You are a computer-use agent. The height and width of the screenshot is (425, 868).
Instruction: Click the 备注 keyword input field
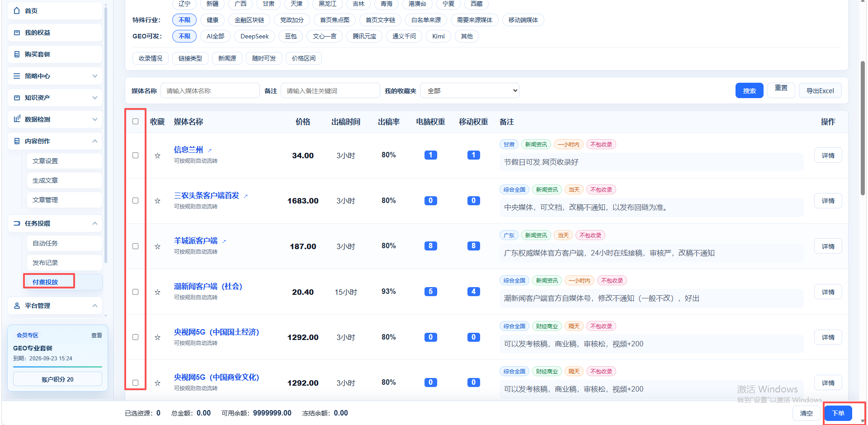pyautogui.click(x=330, y=91)
